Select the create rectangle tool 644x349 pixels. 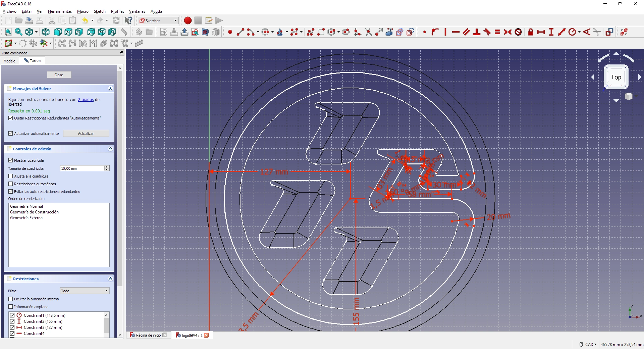[321, 32]
